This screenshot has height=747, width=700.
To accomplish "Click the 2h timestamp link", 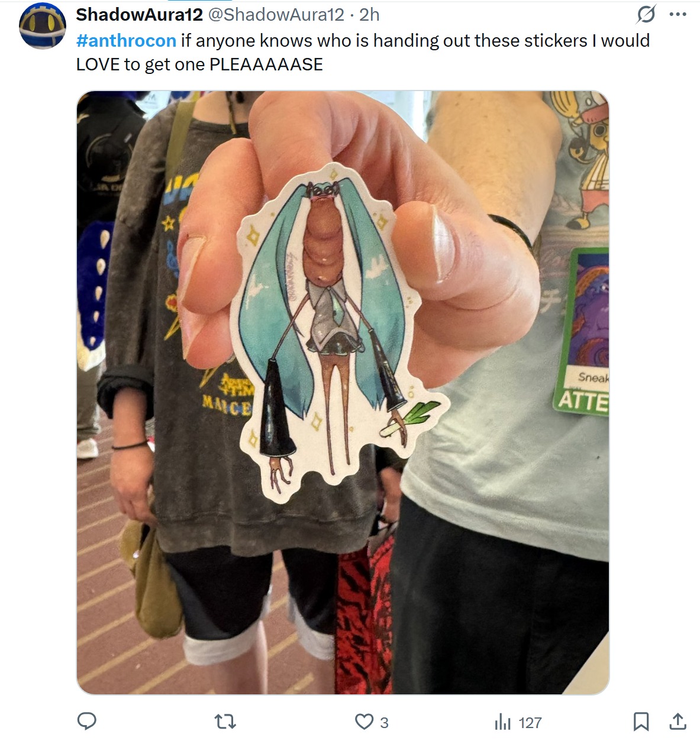I will 369,14.
